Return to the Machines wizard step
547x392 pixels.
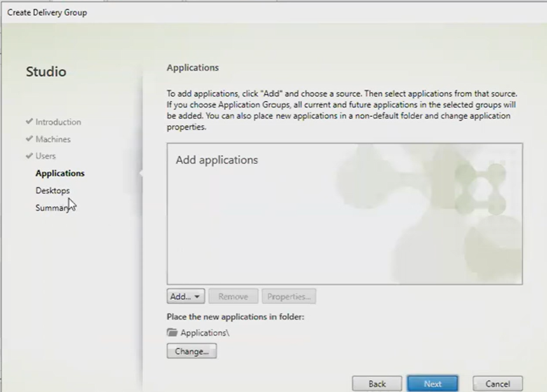click(x=53, y=139)
